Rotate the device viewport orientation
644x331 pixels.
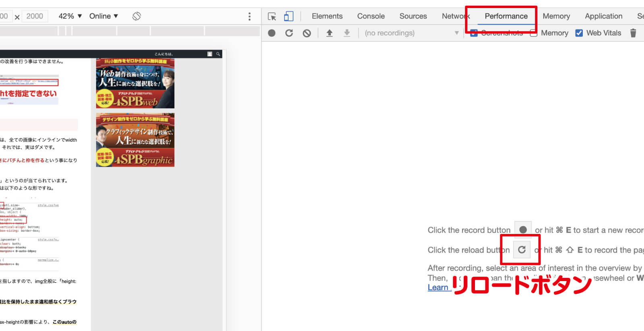click(136, 16)
